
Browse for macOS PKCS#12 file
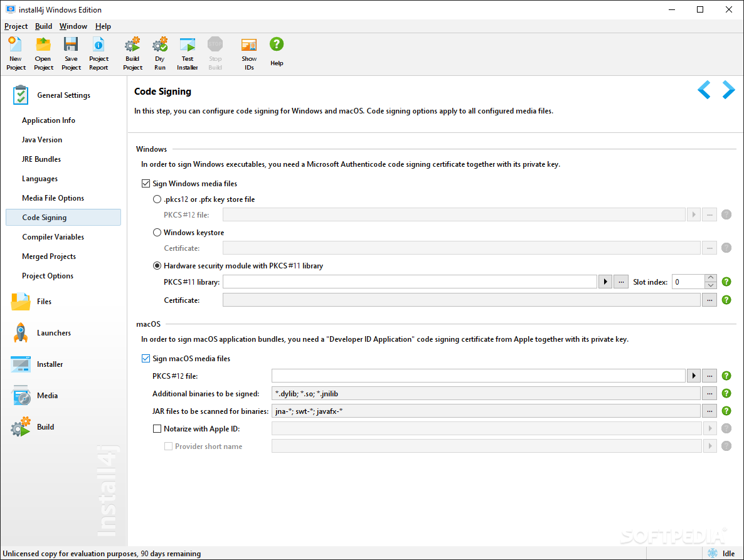[709, 376]
